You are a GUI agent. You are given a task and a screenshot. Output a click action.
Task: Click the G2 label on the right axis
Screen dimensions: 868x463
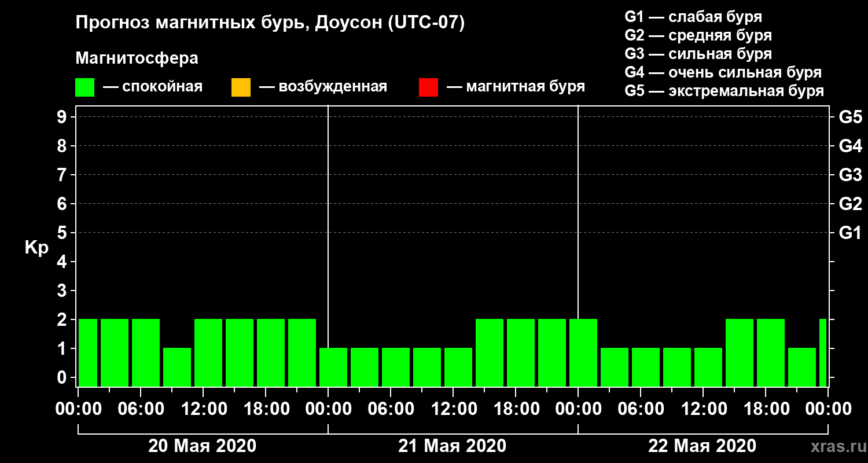pyautogui.click(x=850, y=204)
